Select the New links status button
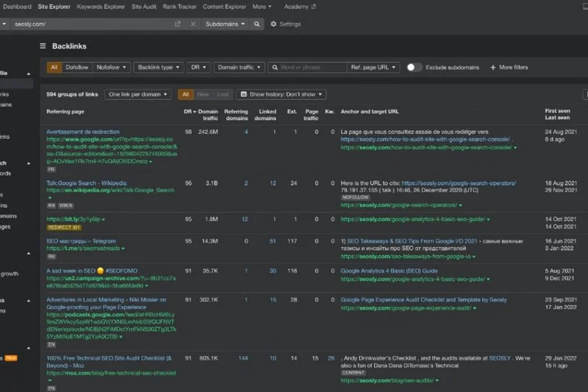Viewport: 588px width, 392px height. (x=203, y=94)
